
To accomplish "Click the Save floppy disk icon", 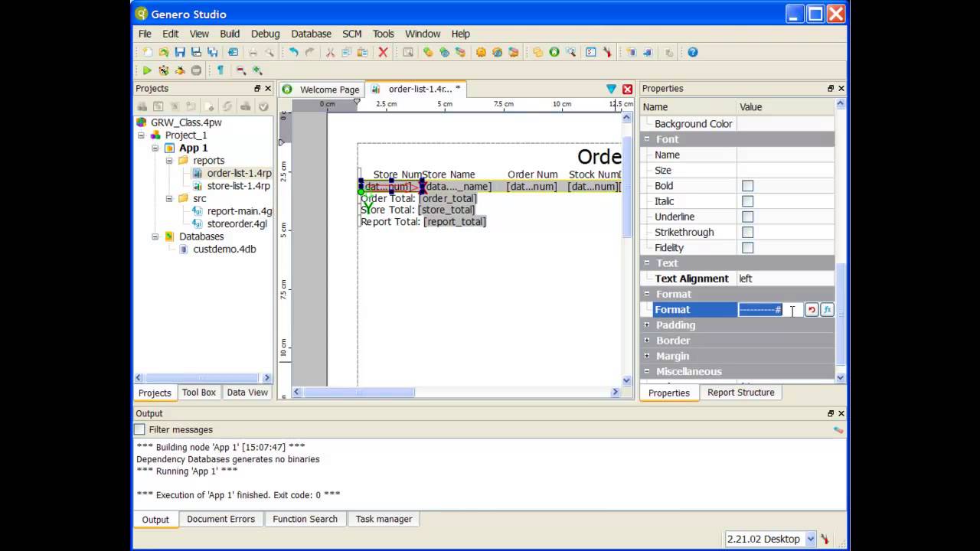I will 180,52.
